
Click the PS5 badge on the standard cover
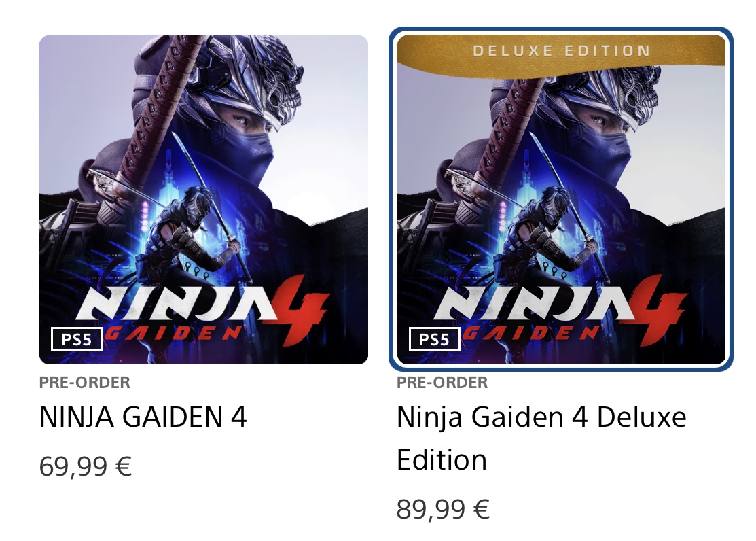[77, 339]
